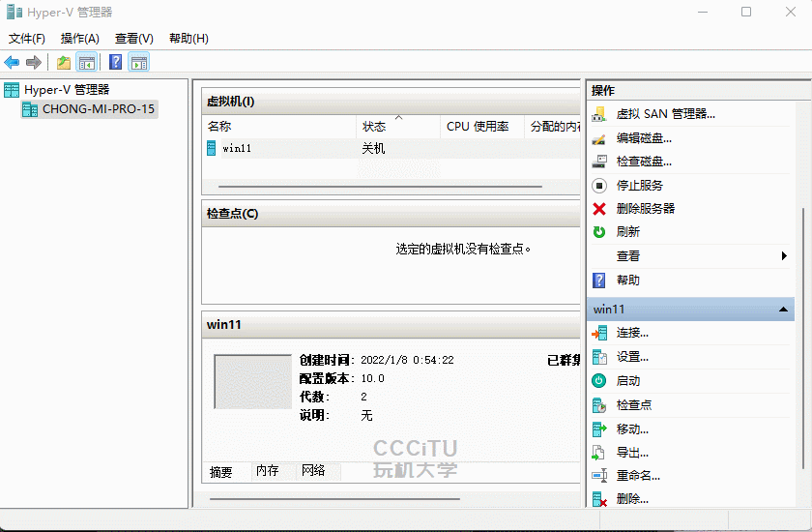Image resolution: width=812 pixels, height=532 pixels.
Task: Collapse the win11 actions section
Action: [783, 310]
